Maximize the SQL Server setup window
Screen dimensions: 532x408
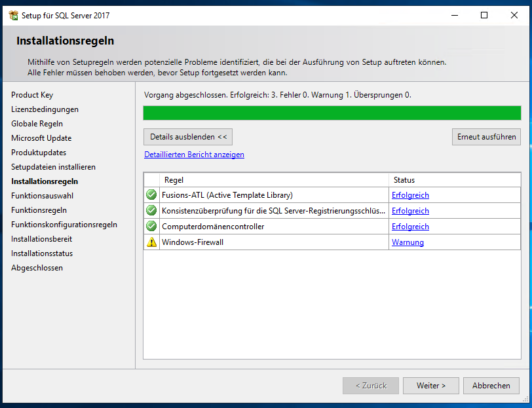(484, 15)
